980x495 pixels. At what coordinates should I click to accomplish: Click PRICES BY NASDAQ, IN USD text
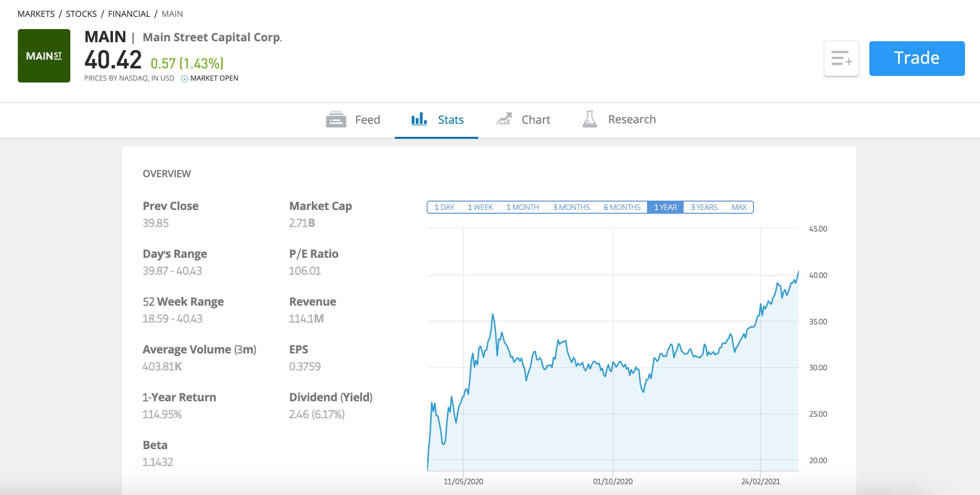tap(129, 78)
